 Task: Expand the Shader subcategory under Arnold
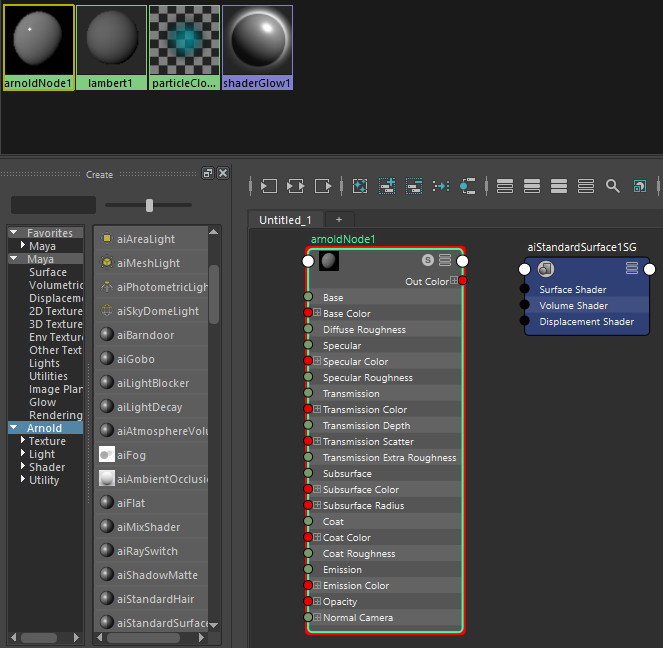pyautogui.click(x=23, y=466)
